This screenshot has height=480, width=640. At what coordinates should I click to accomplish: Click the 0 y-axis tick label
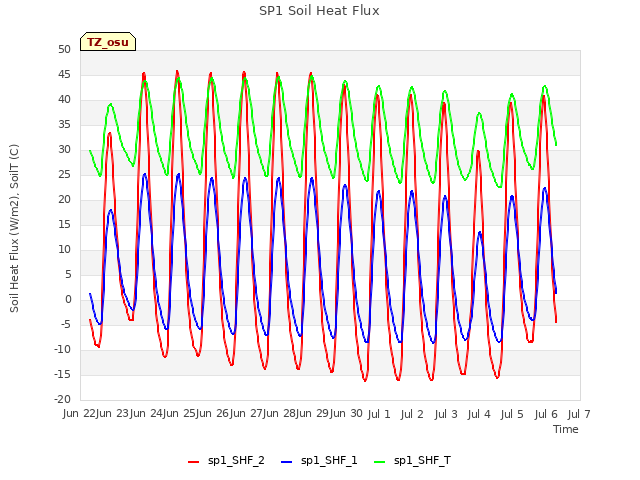coord(68,300)
